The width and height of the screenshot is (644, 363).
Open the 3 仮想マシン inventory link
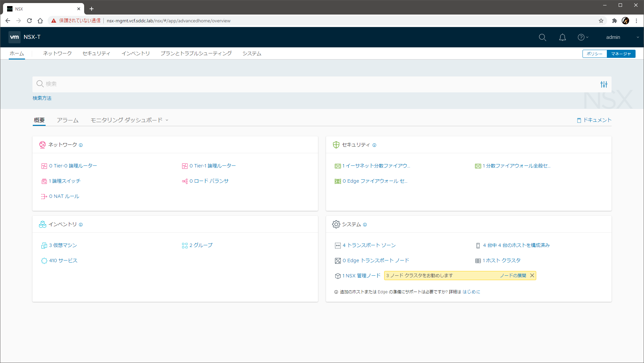point(63,245)
